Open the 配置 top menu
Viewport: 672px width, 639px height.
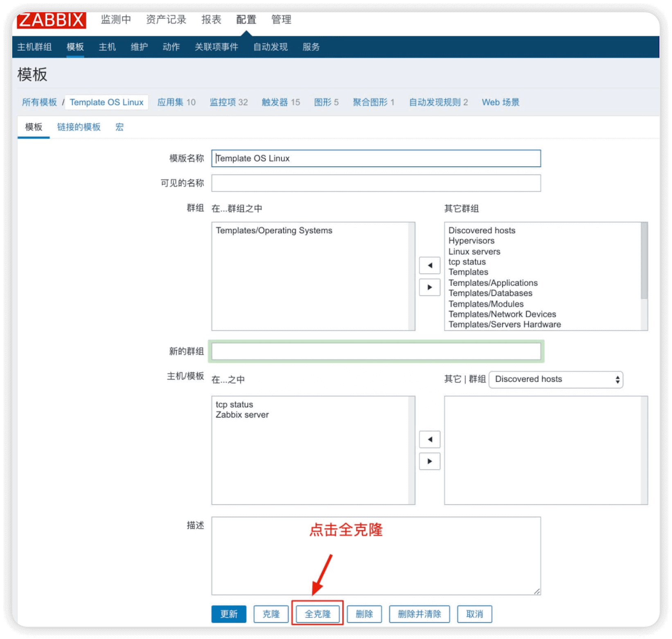[246, 20]
